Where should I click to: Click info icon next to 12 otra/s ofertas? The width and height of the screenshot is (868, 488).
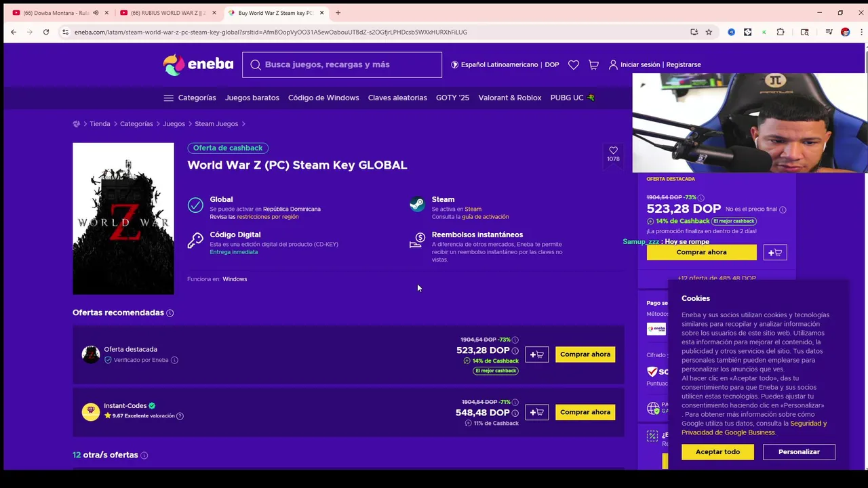(144, 455)
